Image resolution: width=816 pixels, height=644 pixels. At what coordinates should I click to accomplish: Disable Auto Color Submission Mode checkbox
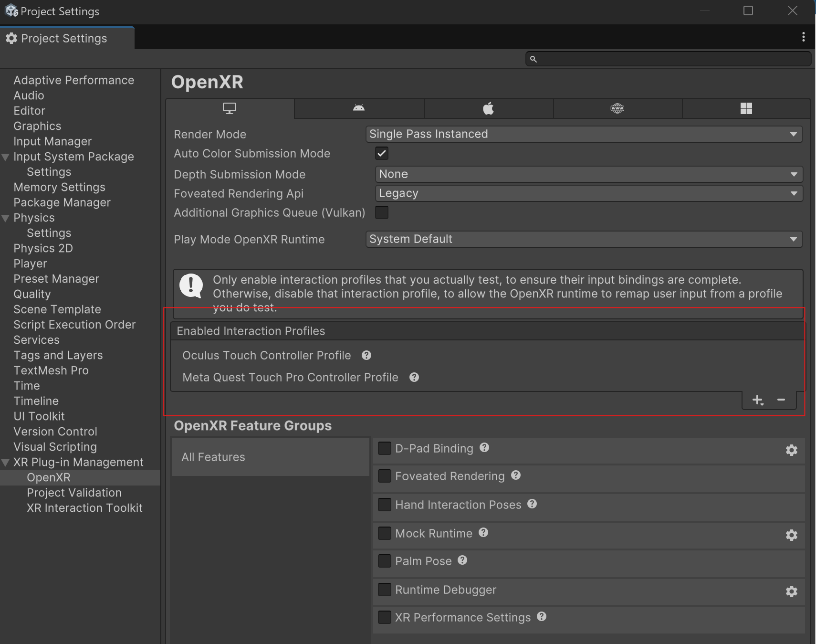coord(382,153)
